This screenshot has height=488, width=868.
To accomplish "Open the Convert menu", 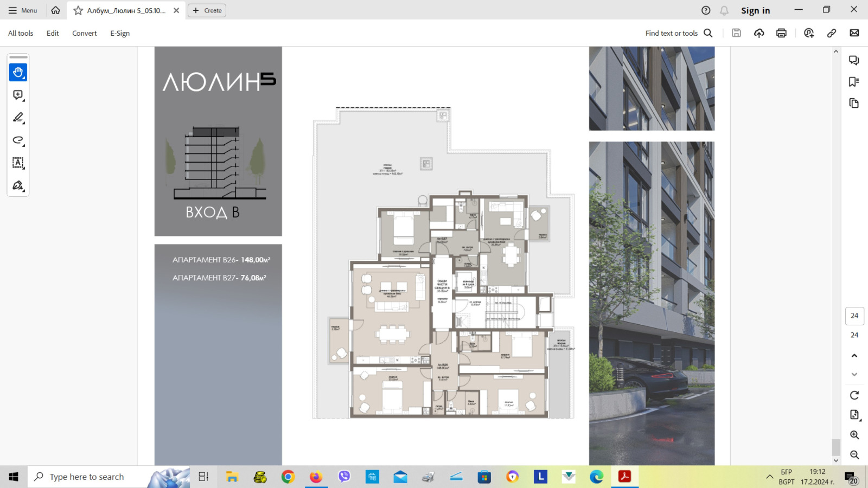I will pos(84,33).
